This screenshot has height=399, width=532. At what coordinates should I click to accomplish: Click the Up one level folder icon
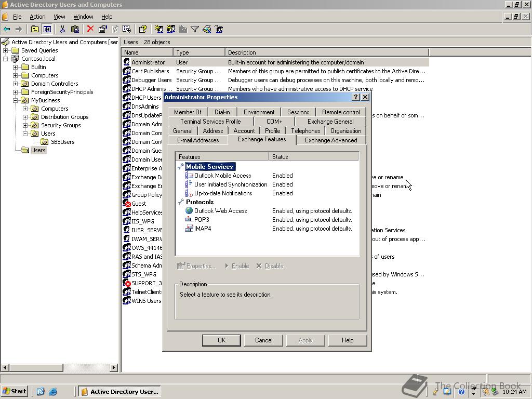click(x=35, y=29)
